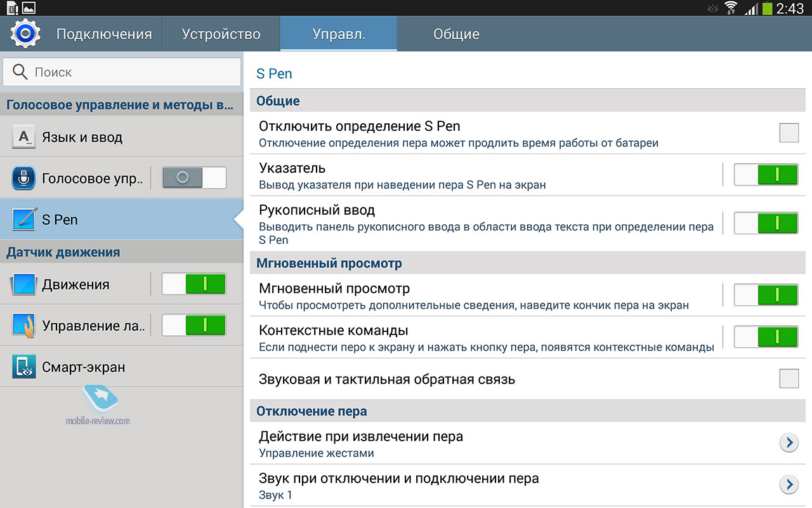The height and width of the screenshot is (508, 812).
Task: Tap the battery indicator icon
Action: [x=767, y=8]
